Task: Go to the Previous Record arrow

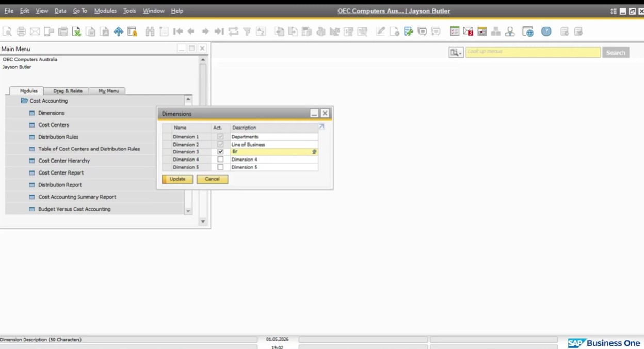Action: (191, 31)
